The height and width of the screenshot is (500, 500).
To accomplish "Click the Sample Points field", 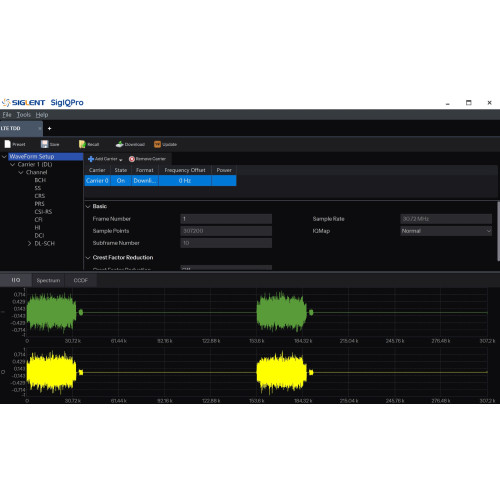I will [226, 231].
